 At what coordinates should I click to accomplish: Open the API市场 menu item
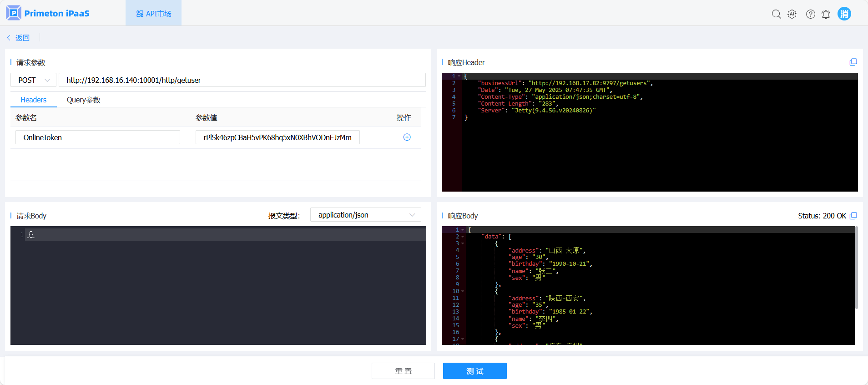(x=154, y=14)
